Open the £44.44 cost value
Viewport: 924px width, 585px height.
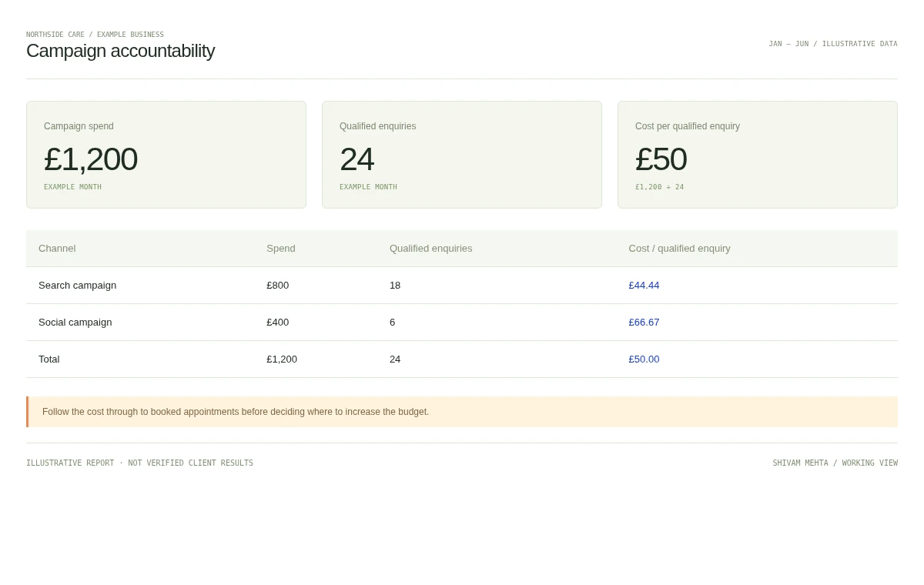[x=644, y=286]
